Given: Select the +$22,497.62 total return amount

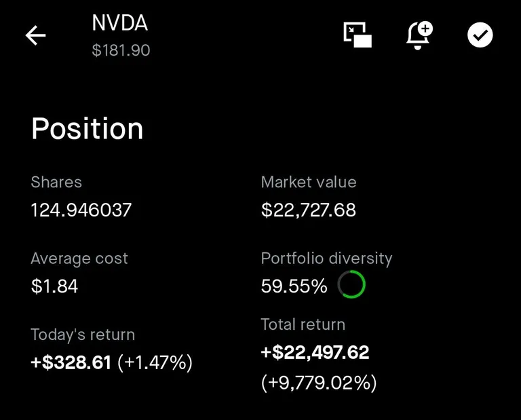Looking at the screenshot, I should (315, 352).
